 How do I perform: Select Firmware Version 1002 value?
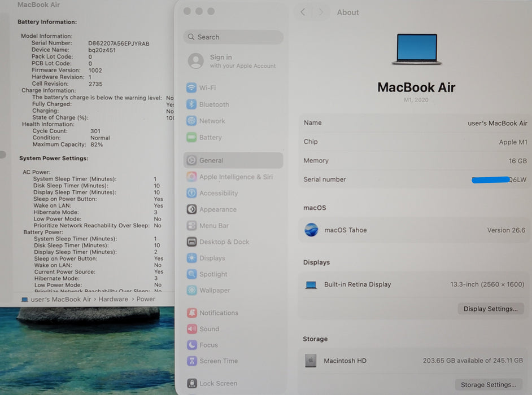click(x=95, y=71)
